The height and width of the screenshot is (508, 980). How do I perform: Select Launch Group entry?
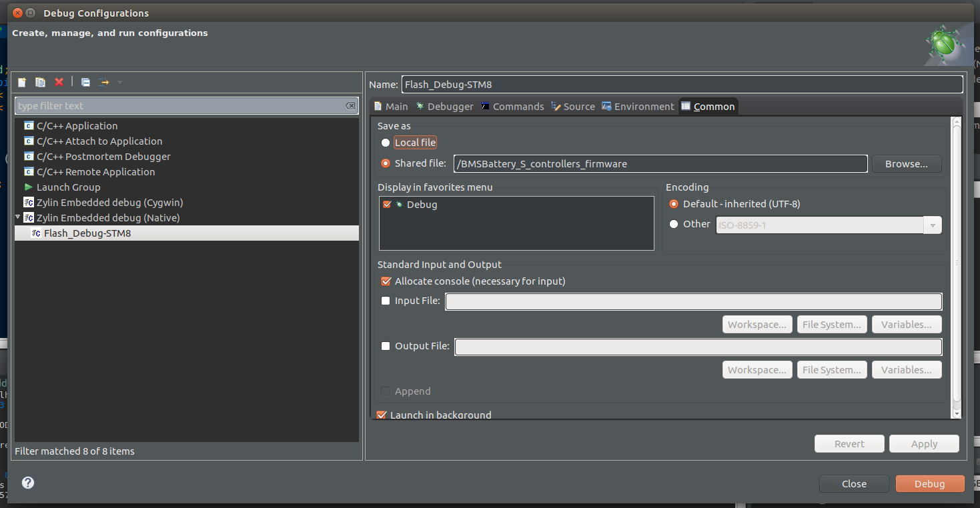tap(68, 187)
